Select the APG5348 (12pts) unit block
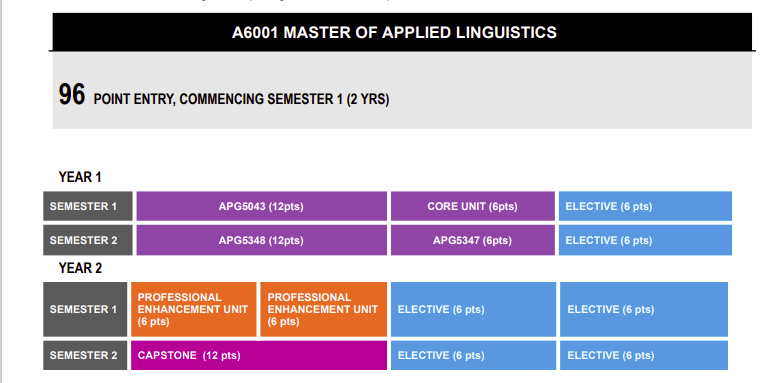Screen dimensions: 778x383 coord(261,240)
